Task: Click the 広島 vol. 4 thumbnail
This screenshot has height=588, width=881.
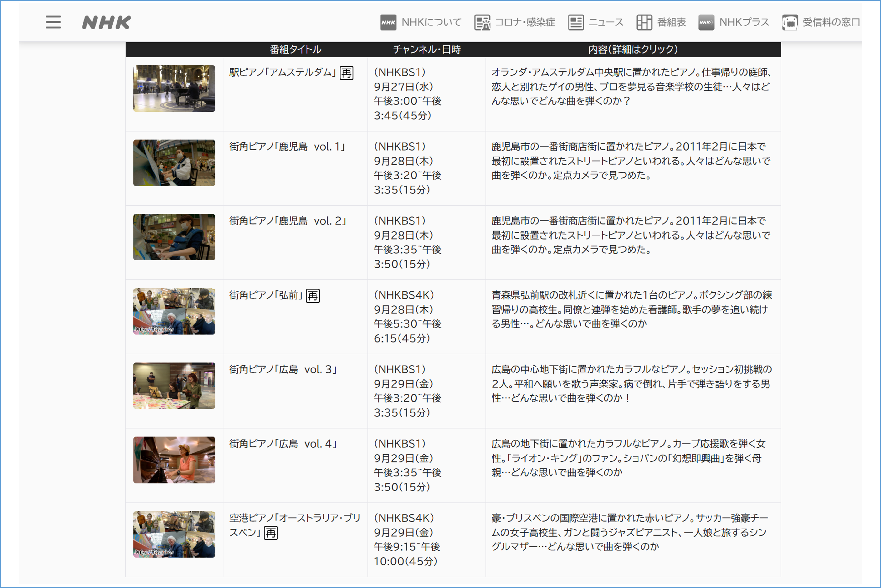Action: [x=174, y=460]
